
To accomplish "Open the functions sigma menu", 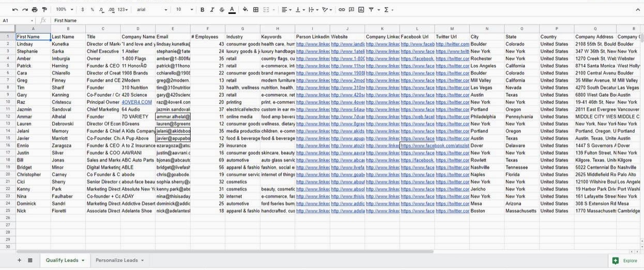I will click(x=386, y=10).
